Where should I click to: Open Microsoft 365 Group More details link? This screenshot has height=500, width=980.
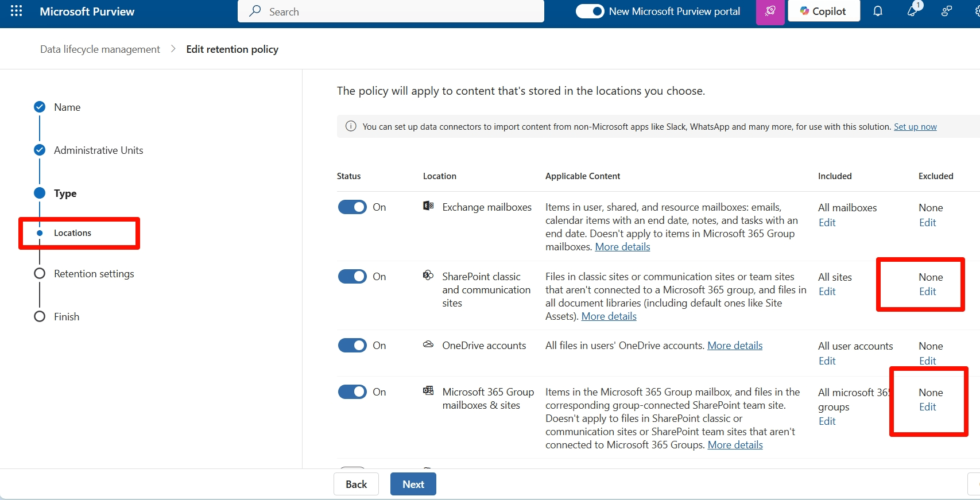(735, 445)
